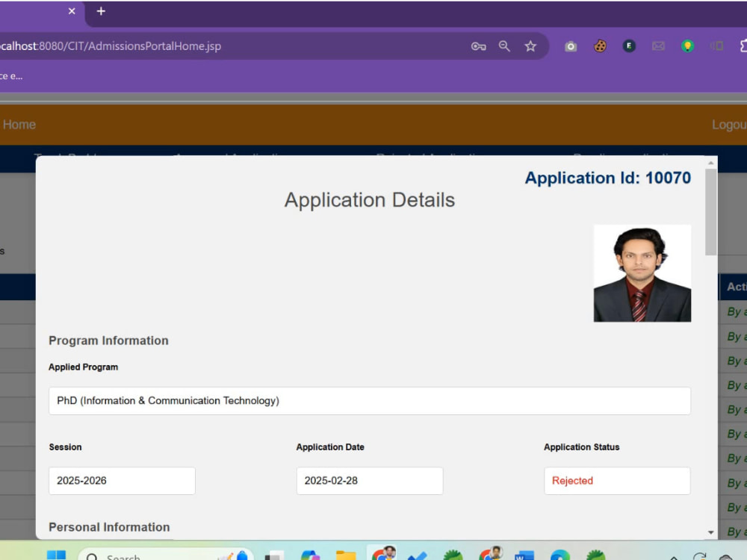747x560 pixels.
Task: Click the modal scrollbar down arrow
Action: click(x=711, y=532)
